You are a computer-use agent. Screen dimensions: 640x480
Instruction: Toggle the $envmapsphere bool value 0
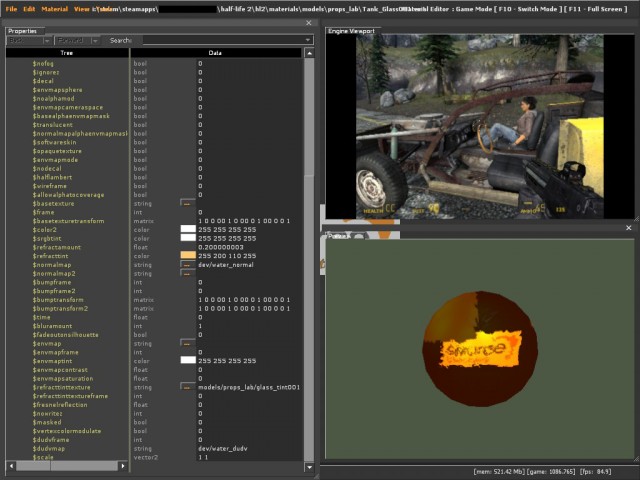coord(200,90)
